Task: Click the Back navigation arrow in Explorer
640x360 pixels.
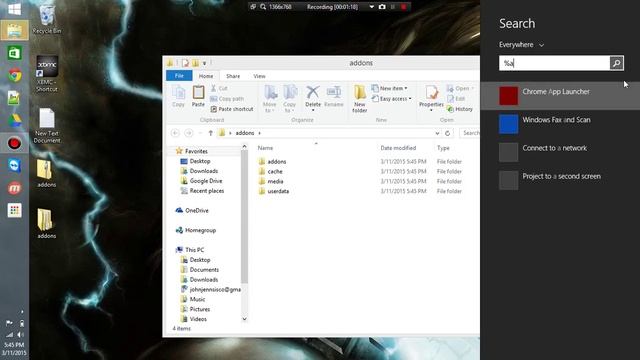Action: (175, 133)
